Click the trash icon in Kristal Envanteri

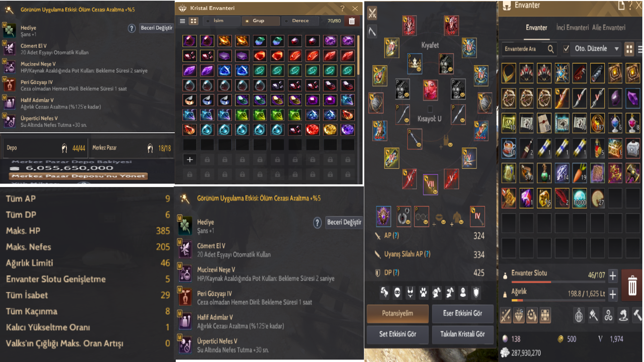[x=352, y=21]
